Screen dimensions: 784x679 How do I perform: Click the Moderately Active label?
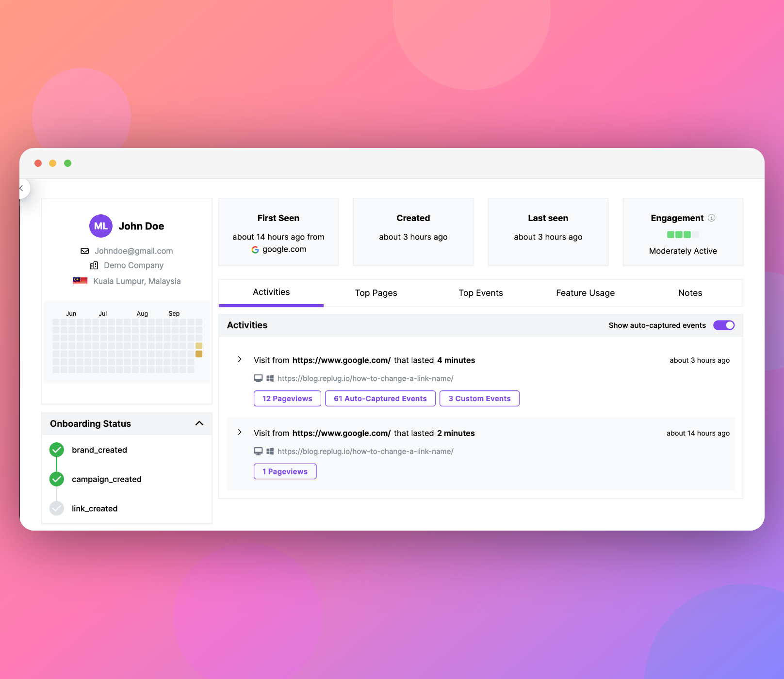pyautogui.click(x=683, y=251)
